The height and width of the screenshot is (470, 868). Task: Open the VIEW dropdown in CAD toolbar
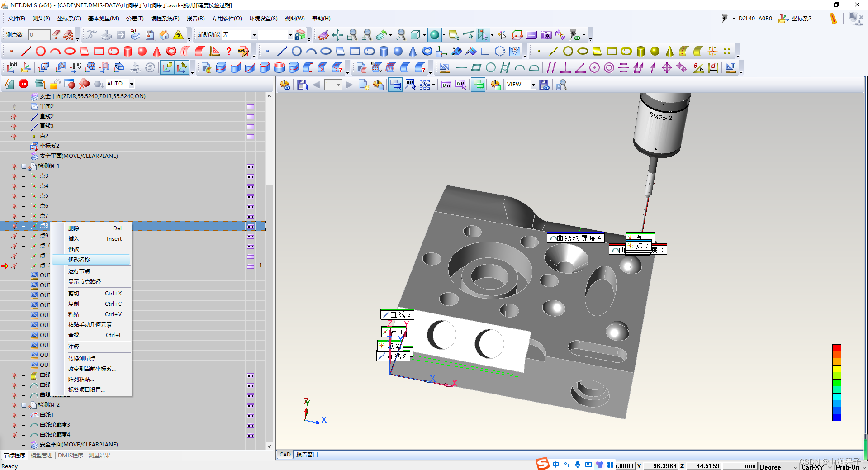(533, 85)
